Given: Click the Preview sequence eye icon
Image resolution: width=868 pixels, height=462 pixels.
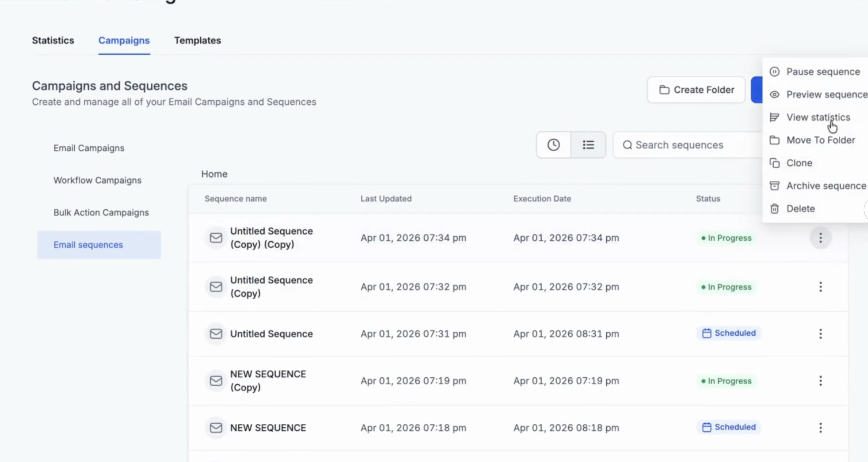Looking at the screenshot, I should [x=774, y=95].
